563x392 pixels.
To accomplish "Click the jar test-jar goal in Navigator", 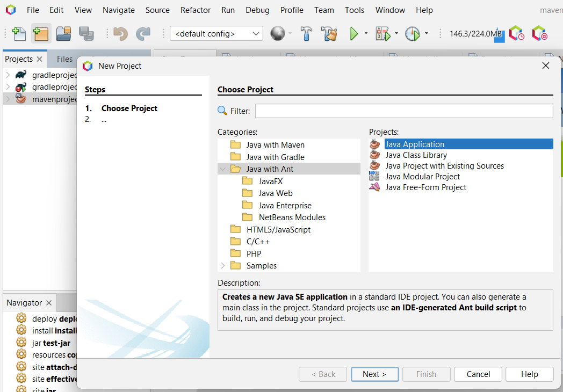I will [x=51, y=343].
